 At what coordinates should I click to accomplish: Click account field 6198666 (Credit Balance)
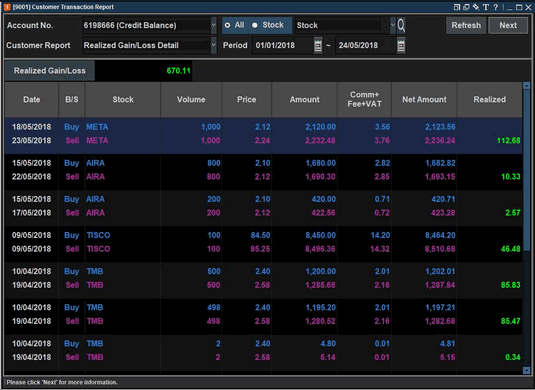pyautogui.click(x=147, y=25)
